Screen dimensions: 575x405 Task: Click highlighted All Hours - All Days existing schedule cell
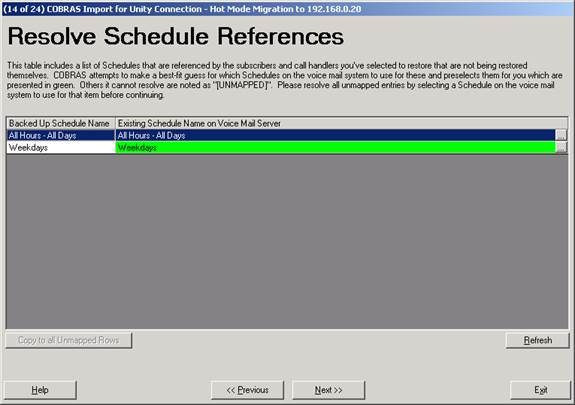point(335,135)
